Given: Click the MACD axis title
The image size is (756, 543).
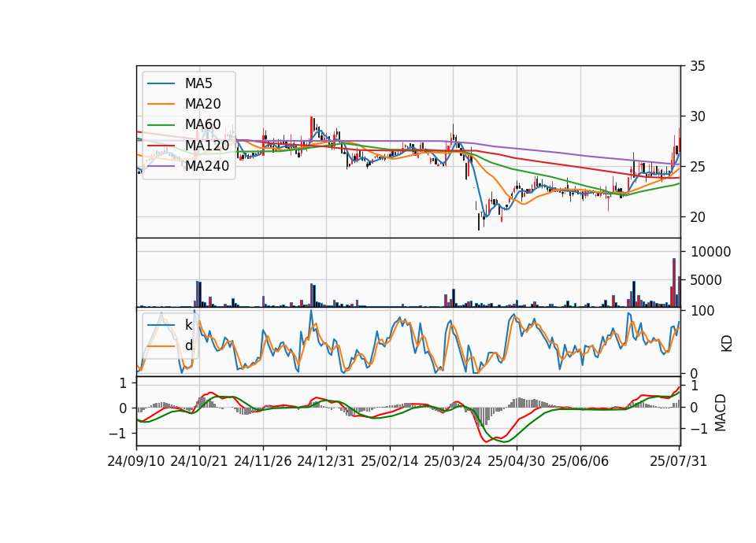Looking at the screenshot, I should pos(721,412).
